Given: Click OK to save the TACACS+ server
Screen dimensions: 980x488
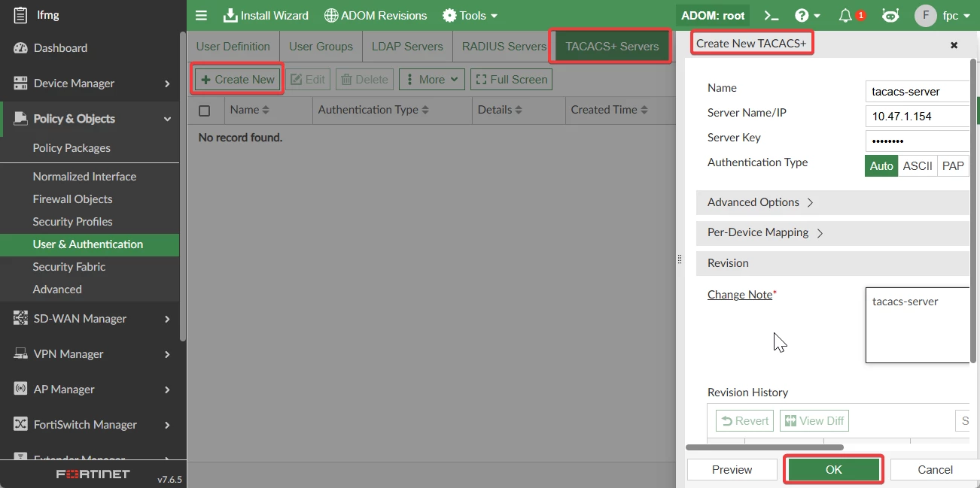Looking at the screenshot, I should point(833,470).
